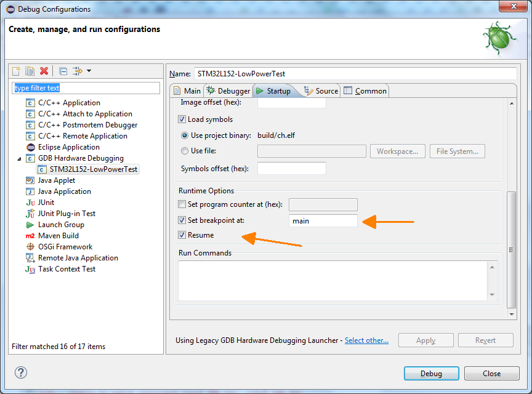532x394 pixels.
Task: Click the New launch configuration icon
Action: [17, 71]
